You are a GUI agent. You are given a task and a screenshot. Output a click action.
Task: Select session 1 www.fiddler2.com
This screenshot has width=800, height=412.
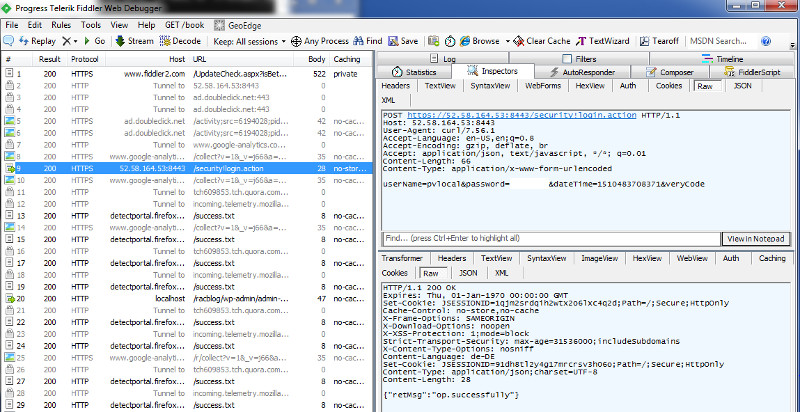[187, 74]
